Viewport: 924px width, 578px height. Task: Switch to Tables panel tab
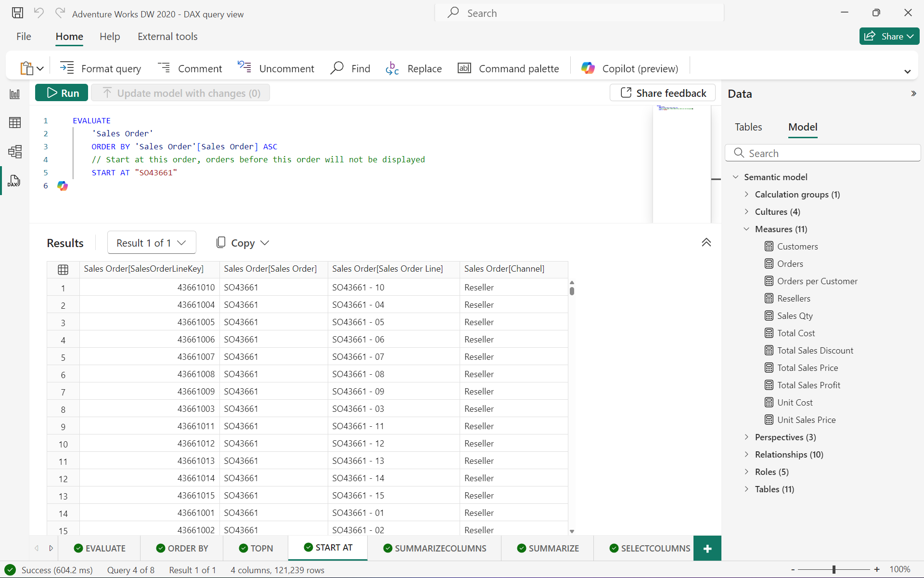[748, 127]
